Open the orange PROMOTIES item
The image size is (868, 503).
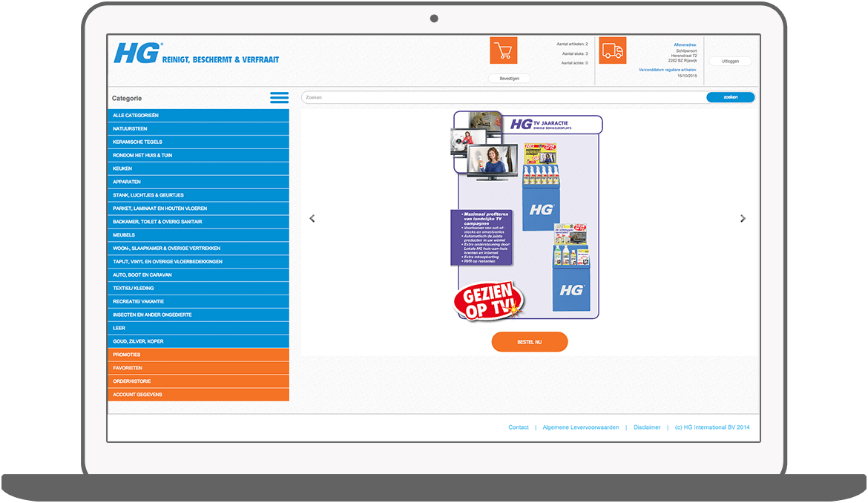[198, 355]
